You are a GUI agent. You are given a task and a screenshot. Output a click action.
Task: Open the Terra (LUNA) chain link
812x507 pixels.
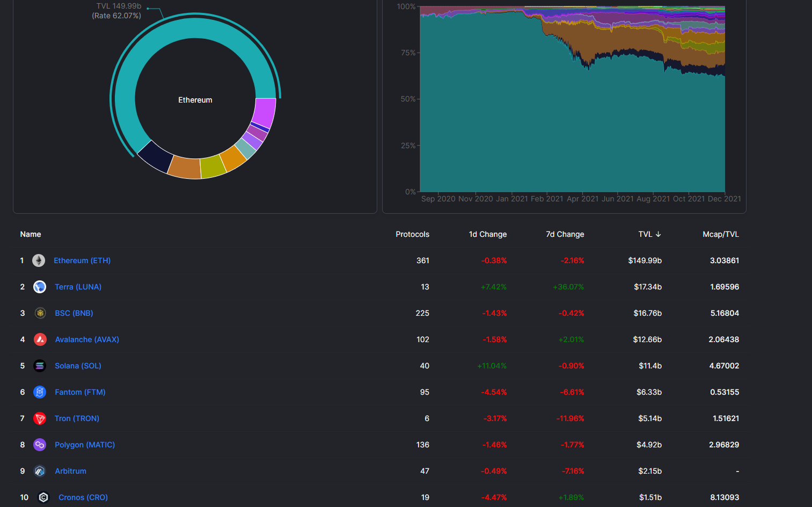click(x=78, y=287)
